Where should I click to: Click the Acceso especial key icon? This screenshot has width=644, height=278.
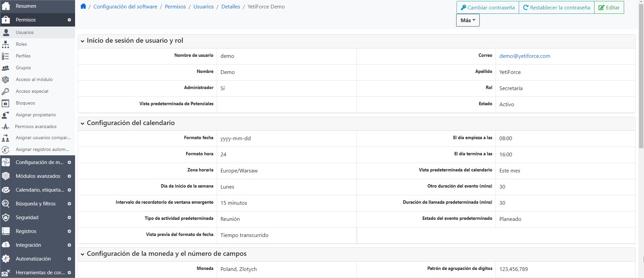point(6,91)
